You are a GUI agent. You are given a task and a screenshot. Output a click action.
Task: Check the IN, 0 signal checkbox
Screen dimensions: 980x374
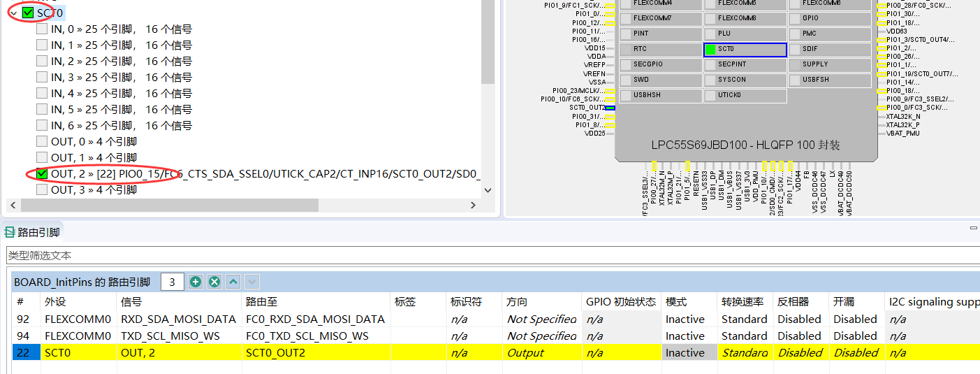(x=42, y=29)
